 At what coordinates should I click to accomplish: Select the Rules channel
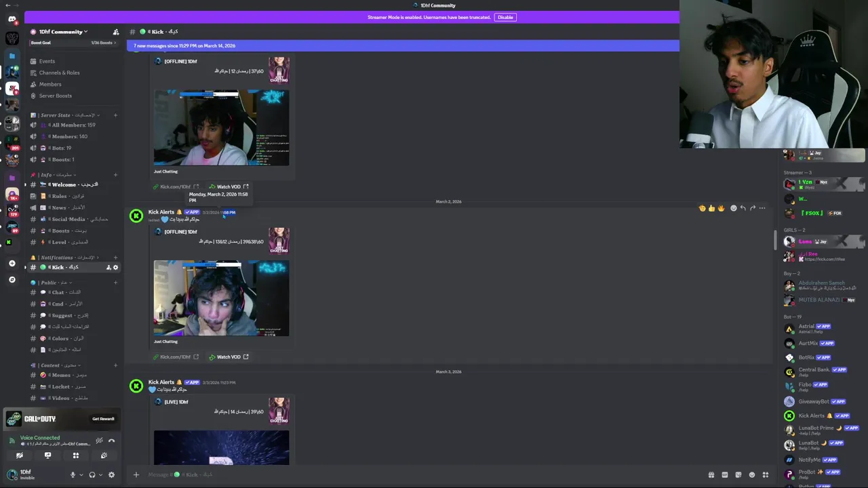coord(73,196)
